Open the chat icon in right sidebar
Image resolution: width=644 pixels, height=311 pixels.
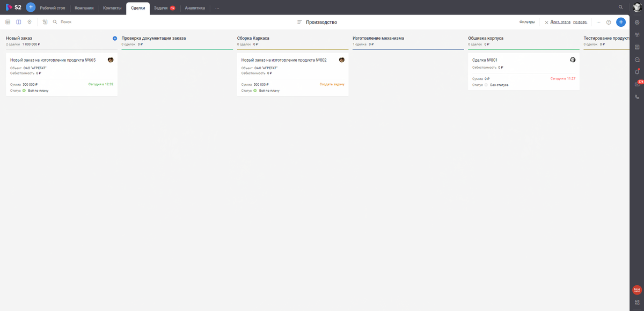coord(638,60)
